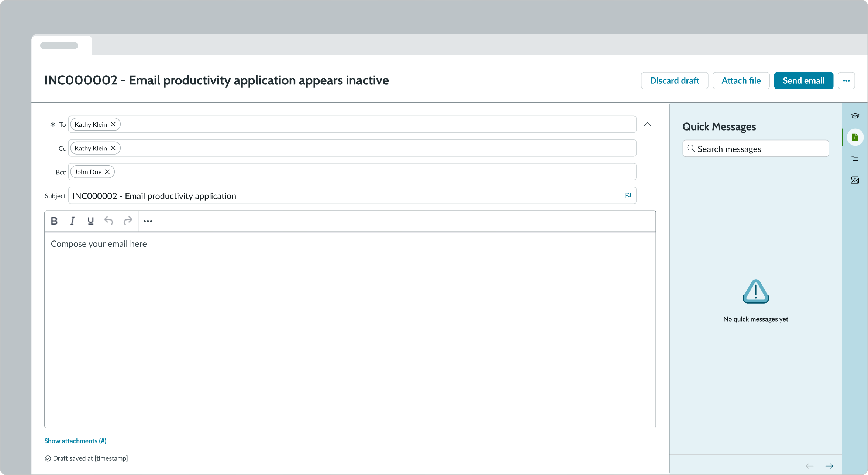The height and width of the screenshot is (475, 868).
Task: Click the Subject text field
Action: (x=352, y=195)
